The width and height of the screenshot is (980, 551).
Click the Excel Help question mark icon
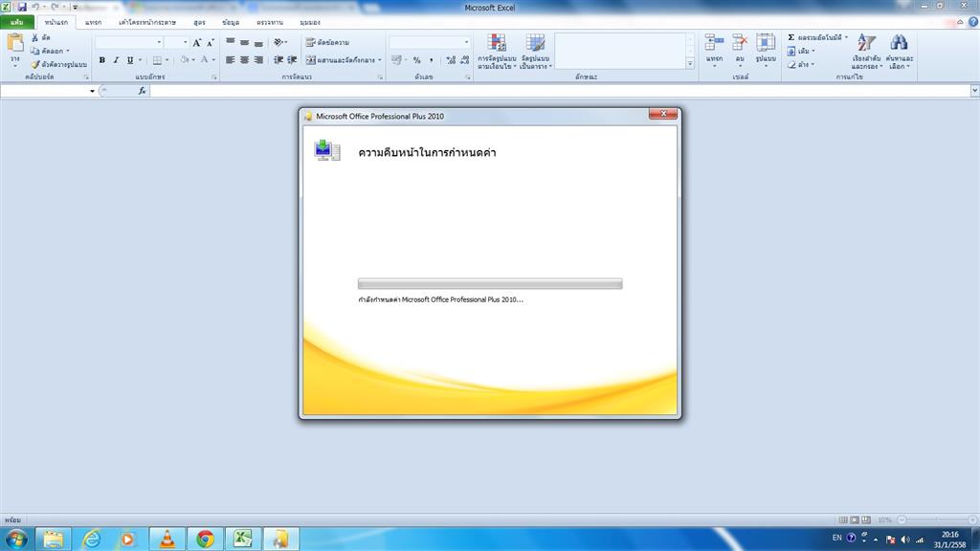point(973,22)
